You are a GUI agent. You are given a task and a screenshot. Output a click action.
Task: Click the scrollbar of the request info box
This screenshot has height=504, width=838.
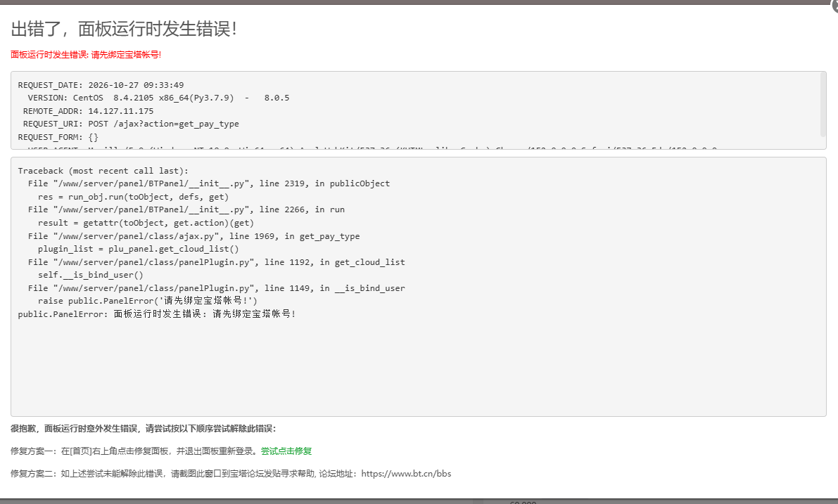823,105
